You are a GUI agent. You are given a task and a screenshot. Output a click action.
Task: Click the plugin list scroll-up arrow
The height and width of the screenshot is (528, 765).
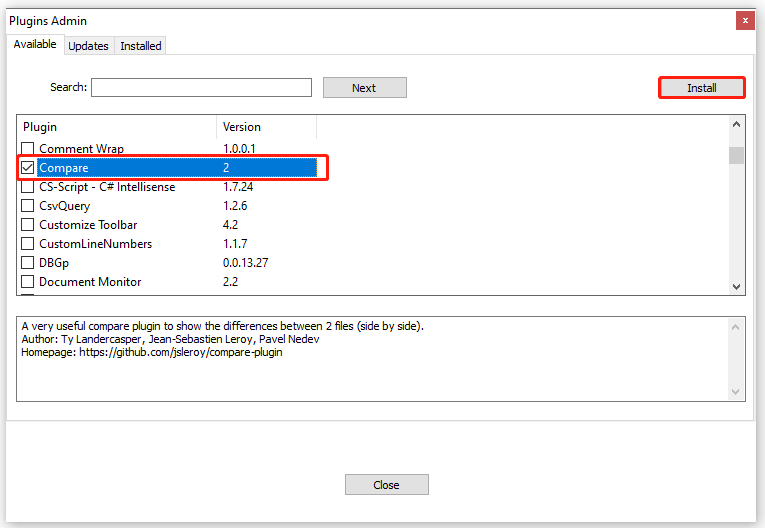click(736, 124)
